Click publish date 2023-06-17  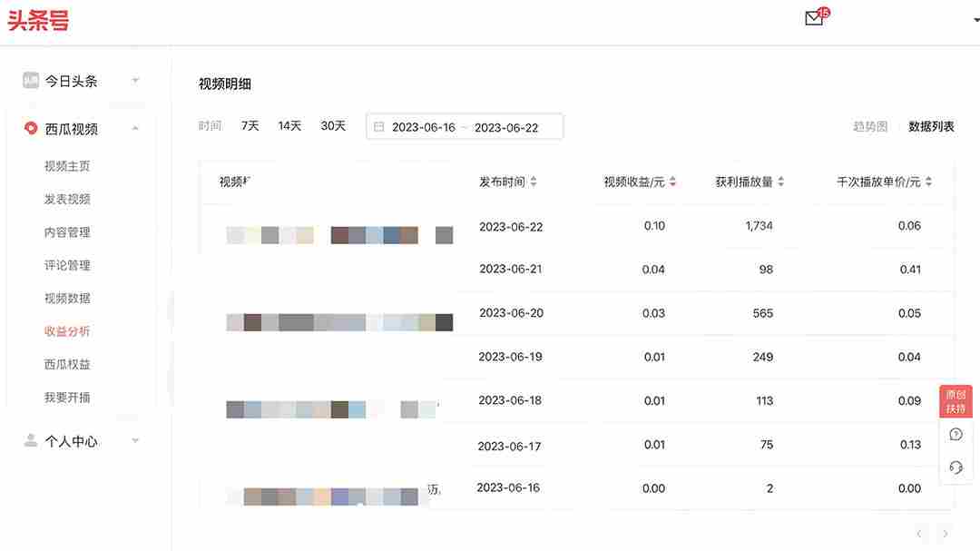509,446
